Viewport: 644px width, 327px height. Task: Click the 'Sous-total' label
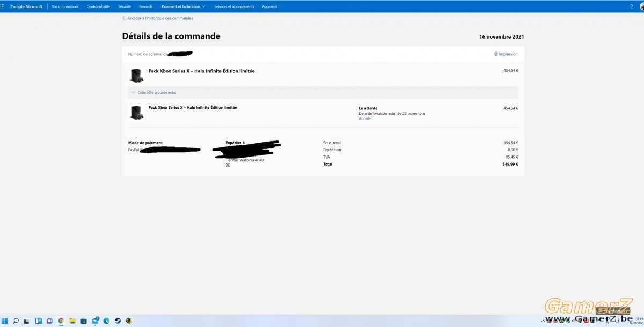pyautogui.click(x=332, y=143)
